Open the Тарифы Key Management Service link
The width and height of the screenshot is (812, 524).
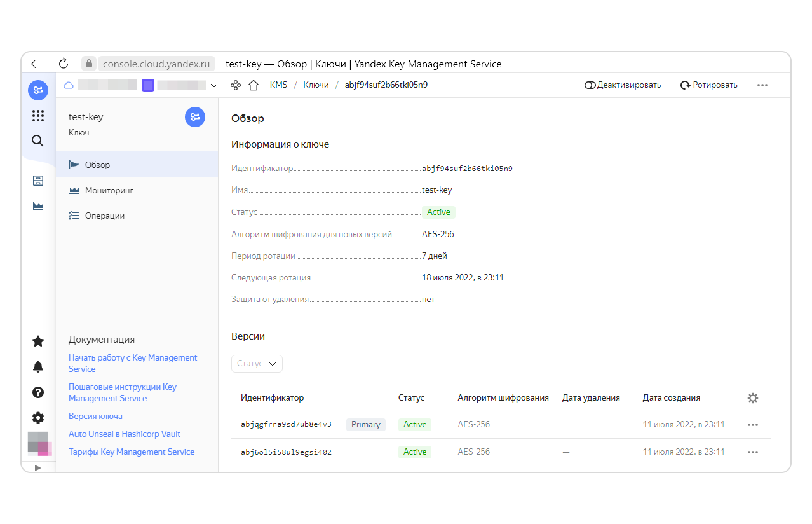(132, 452)
